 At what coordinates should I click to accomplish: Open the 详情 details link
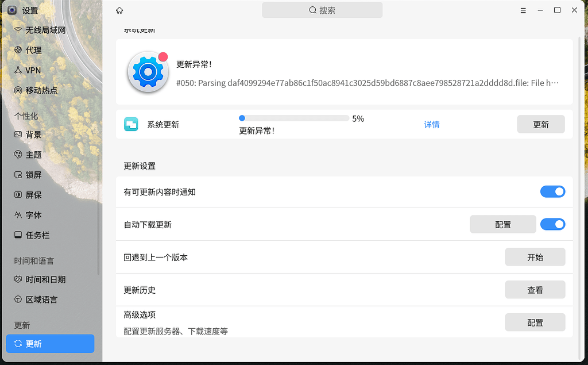432,124
